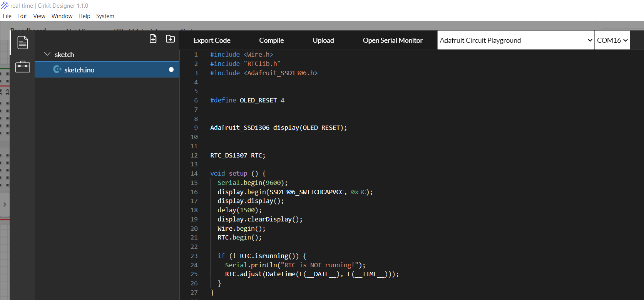644x300 pixels.
Task: Click the Cirkit Designer logo in title bar
Action: pos(5,5)
